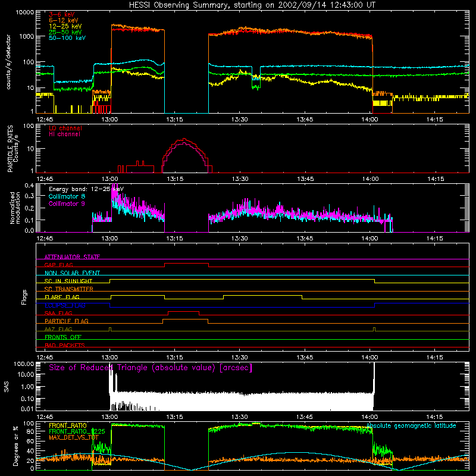Click the '13:00' tick under the Flags panel

pyautogui.click(x=109, y=358)
